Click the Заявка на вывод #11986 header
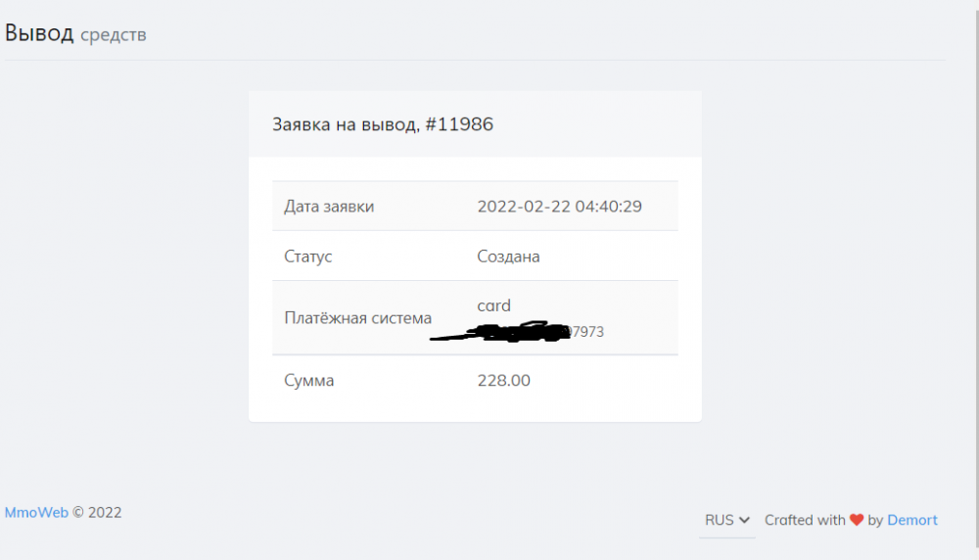 (383, 124)
